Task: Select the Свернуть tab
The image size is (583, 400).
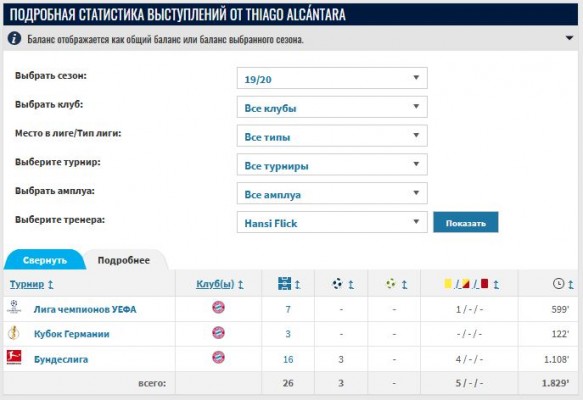Action: click(x=45, y=260)
